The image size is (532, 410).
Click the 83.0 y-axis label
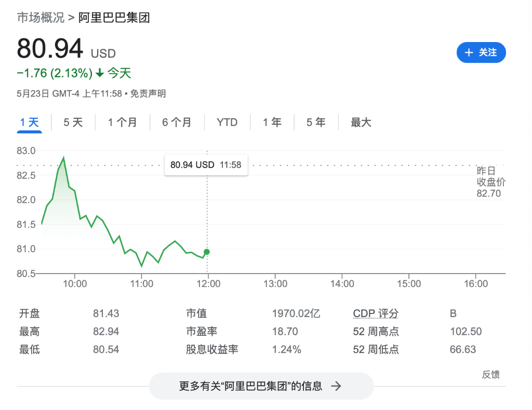[26, 151]
